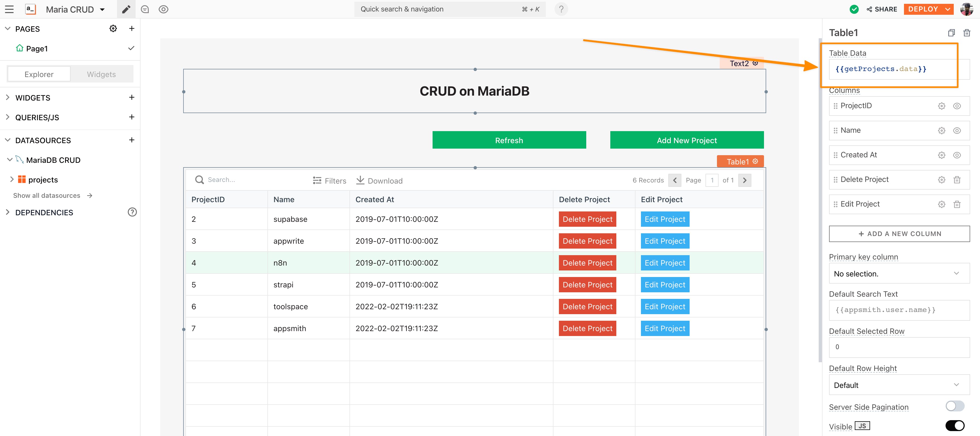This screenshot has height=436, width=980.
Task: Switch to the Widgets tab
Action: (101, 74)
